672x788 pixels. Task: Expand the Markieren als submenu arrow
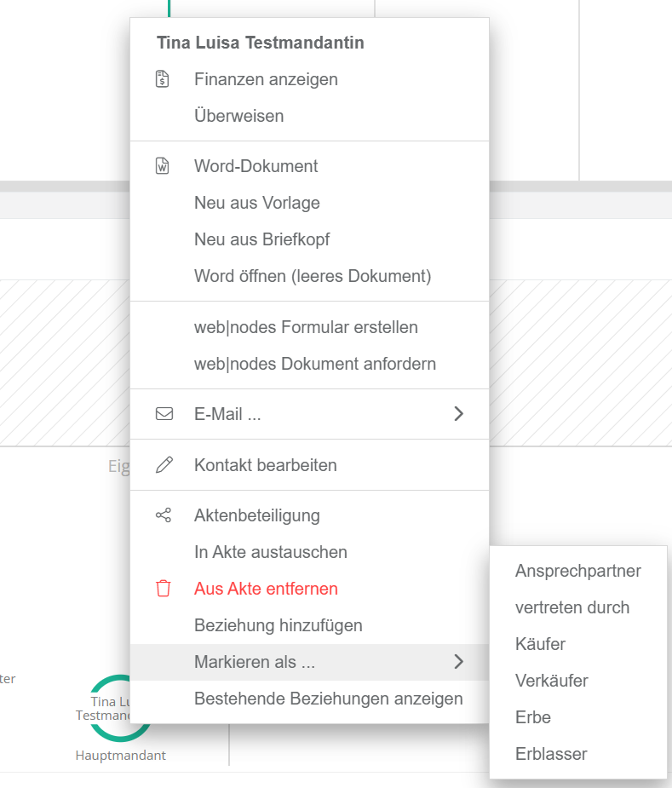[458, 662]
